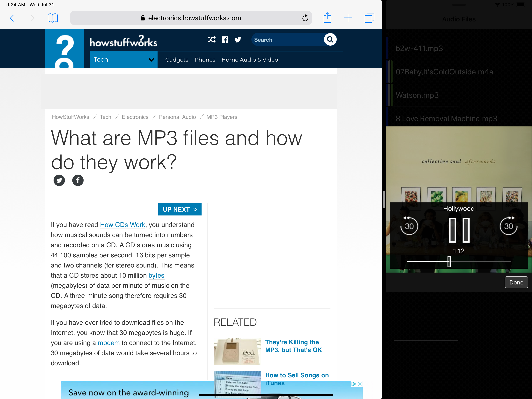This screenshot has width=532, height=399.
Task: Open They're Killing the MP3 article
Action: (x=293, y=346)
